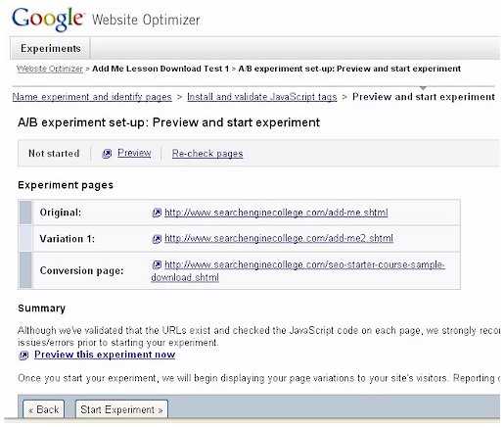This screenshot has height=427, width=504.
Task: Open the Conversion page URL
Action: tap(298, 270)
